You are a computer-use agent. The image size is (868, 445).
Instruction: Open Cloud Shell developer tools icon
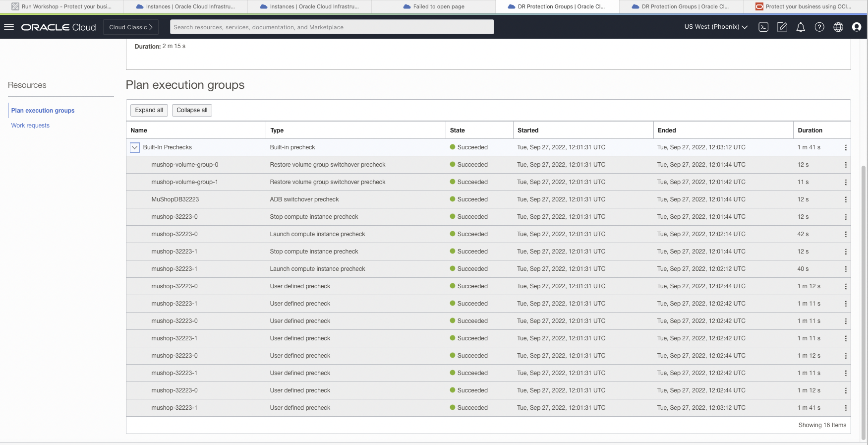point(763,27)
